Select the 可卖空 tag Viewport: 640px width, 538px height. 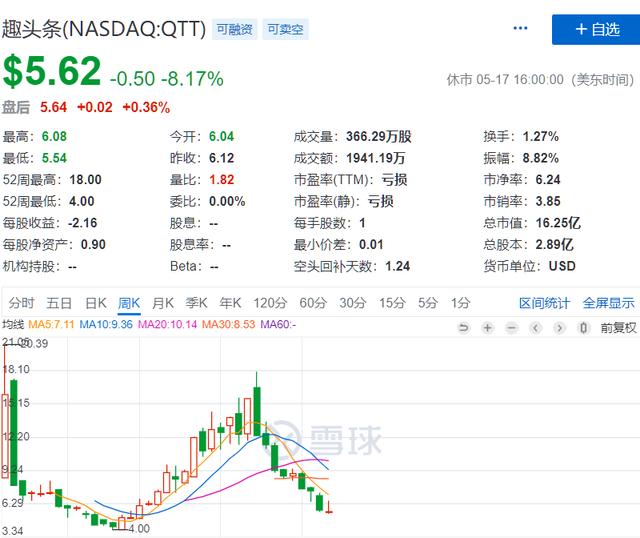click(285, 29)
